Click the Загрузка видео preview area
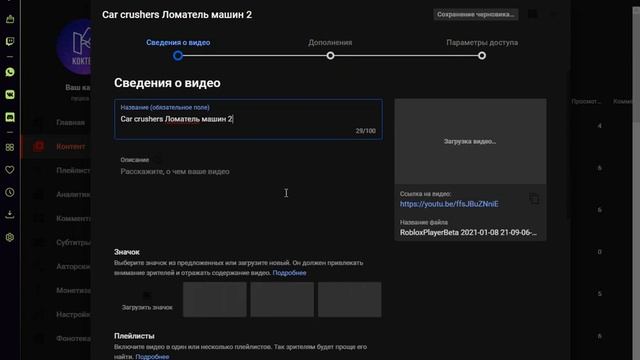640x360 pixels. coord(470,141)
